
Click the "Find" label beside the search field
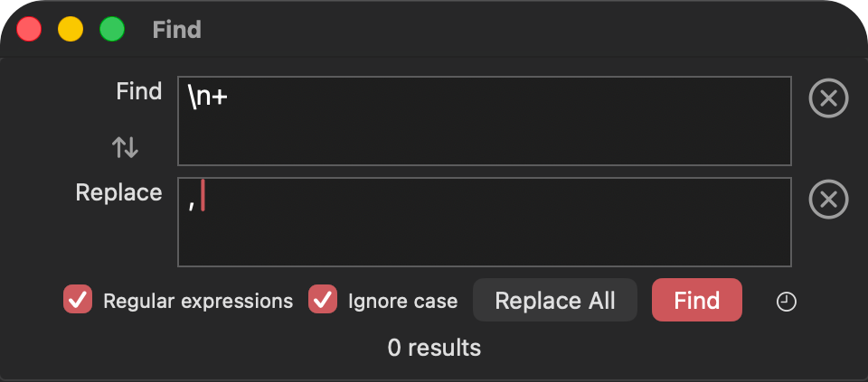[x=139, y=91]
